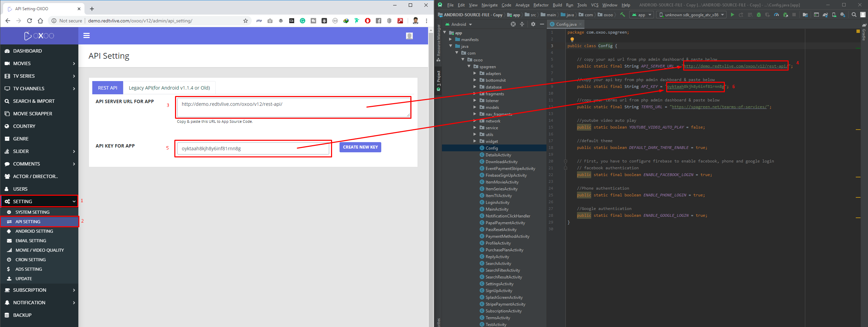Collapse the SETTING sidebar menu

[x=39, y=201]
